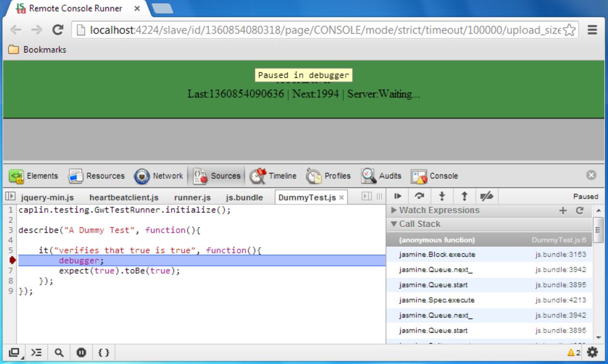Select the (anonymous function) stack frame

[x=489, y=240]
